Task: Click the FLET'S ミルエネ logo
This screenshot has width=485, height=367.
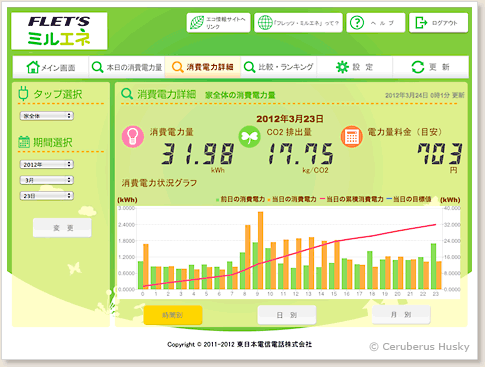Action: tap(59, 31)
